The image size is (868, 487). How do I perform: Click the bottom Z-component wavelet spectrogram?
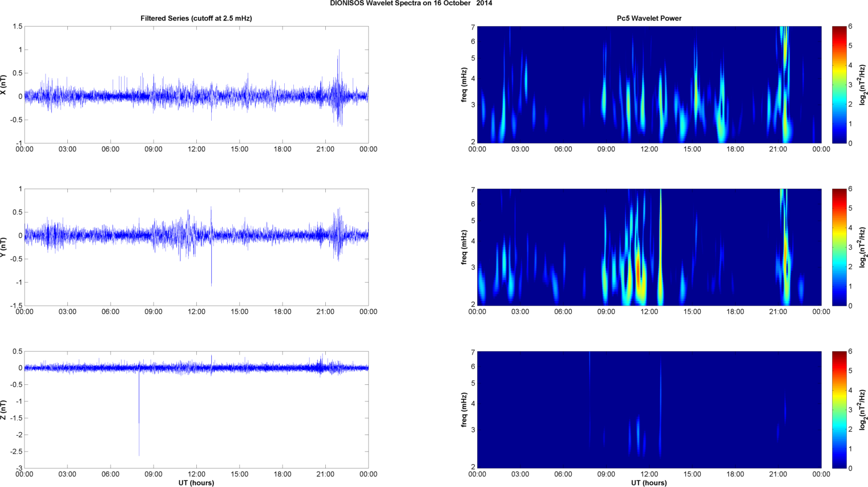point(649,410)
